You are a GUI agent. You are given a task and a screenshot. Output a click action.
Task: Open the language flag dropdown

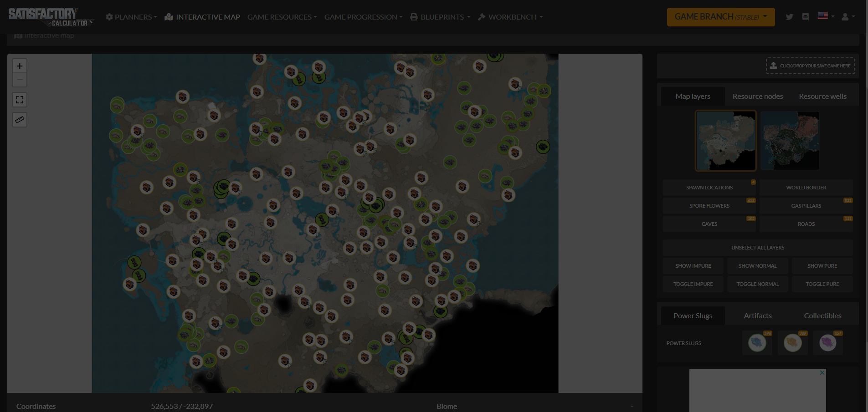826,16
